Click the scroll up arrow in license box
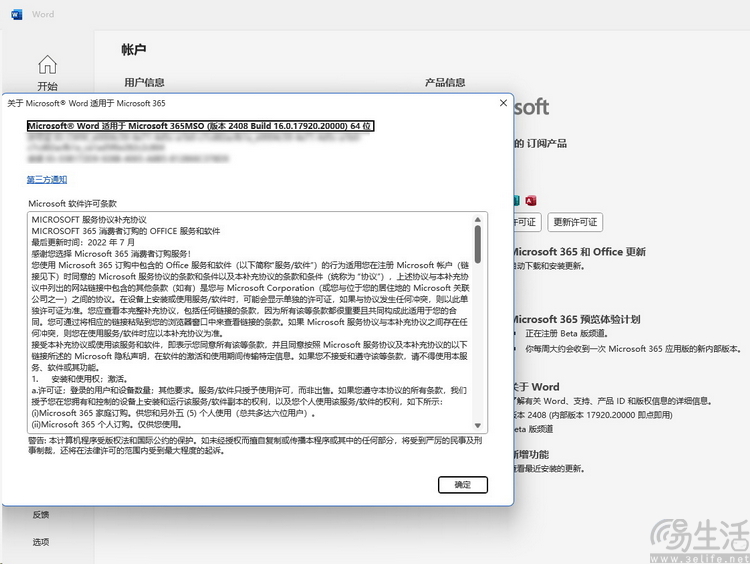Image resolution: width=750 pixels, height=564 pixels. click(477, 220)
